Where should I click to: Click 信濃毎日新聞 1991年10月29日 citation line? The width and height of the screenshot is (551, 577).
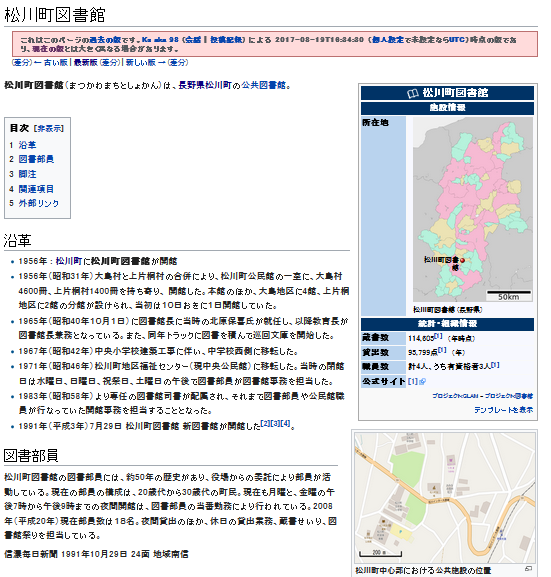[x=96, y=554]
